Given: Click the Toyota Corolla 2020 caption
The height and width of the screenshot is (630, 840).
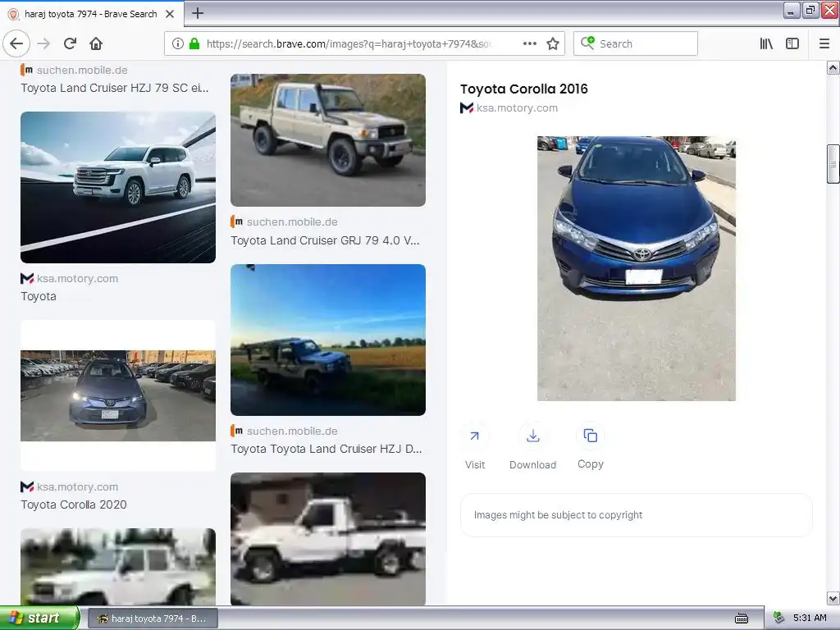Looking at the screenshot, I should coord(73,504).
